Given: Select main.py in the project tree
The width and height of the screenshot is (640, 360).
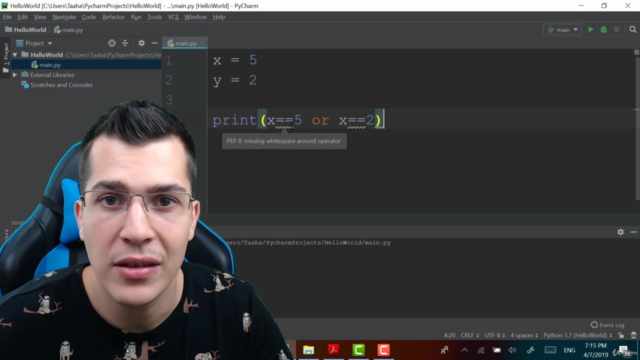Looking at the screenshot, I should click(x=50, y=65).
